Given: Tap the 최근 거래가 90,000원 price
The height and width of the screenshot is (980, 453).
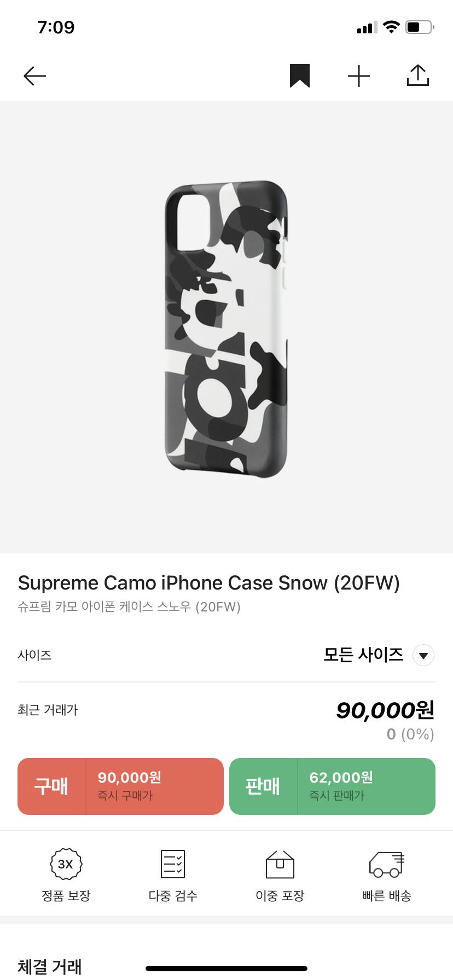Looking at the screenshot, I should click(385, 710).
